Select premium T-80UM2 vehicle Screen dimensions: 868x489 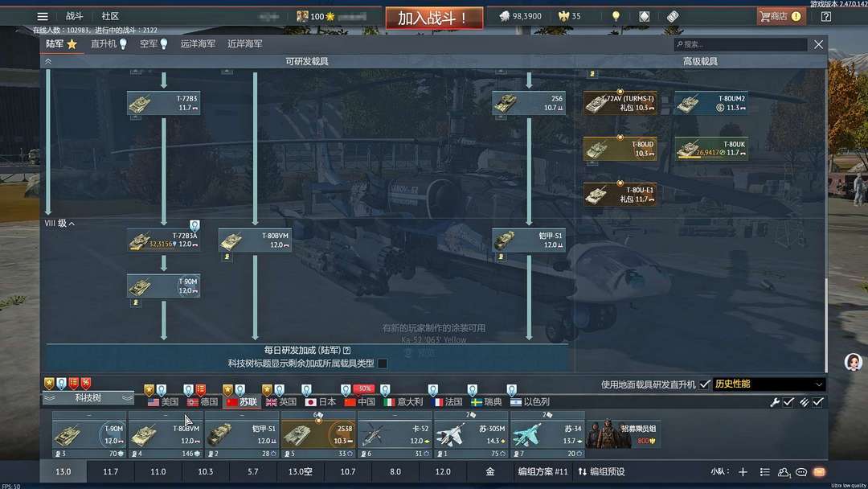(x=711, y=103)
